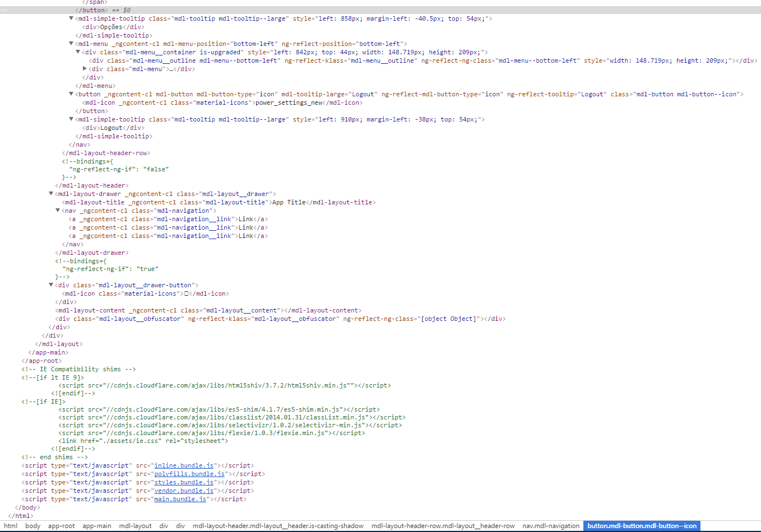
Task: Select the closing </mdl-layout-header-row> tag
Action: (106, 153)
